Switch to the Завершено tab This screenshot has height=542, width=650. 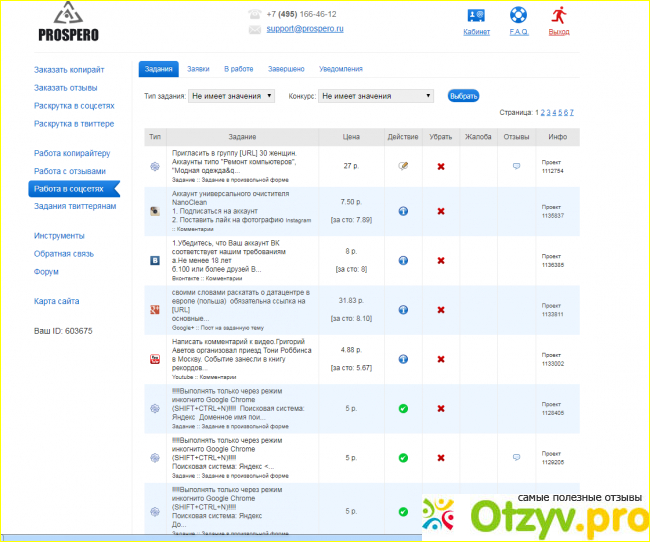click(x=286, y=69)
